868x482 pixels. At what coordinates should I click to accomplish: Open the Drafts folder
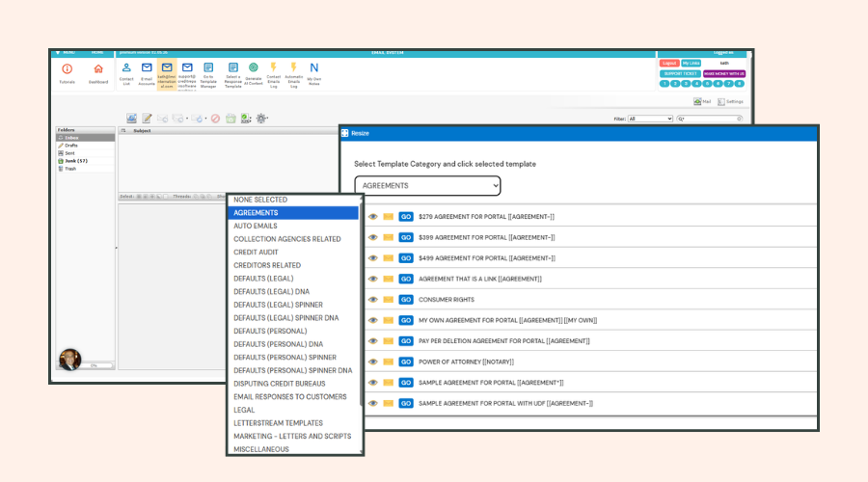85,146
